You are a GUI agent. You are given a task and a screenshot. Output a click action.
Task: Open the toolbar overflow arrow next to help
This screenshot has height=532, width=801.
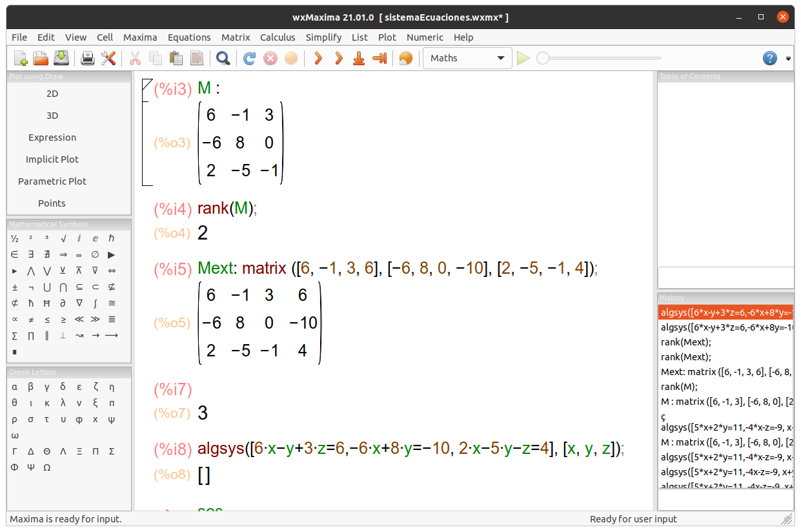787,58
